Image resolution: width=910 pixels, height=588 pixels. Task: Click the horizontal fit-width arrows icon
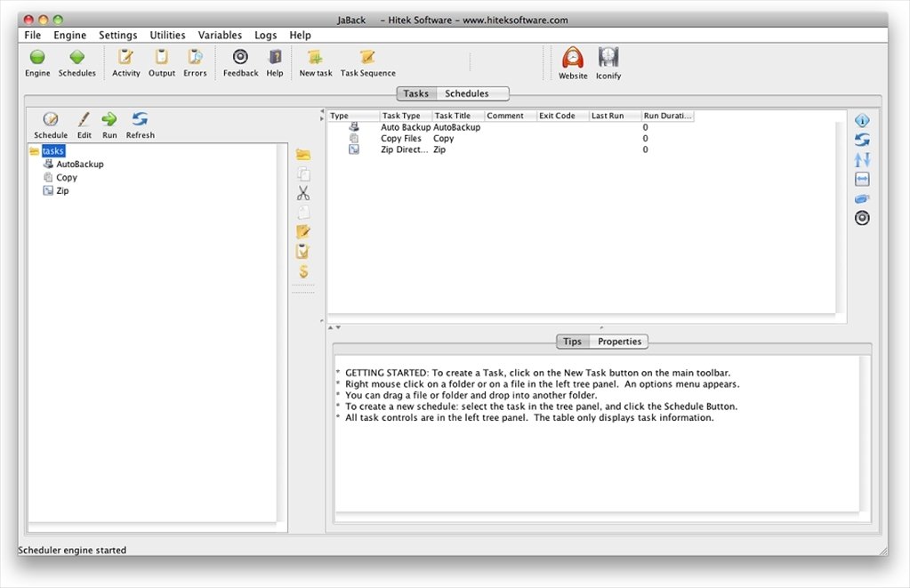click(862, 180)
